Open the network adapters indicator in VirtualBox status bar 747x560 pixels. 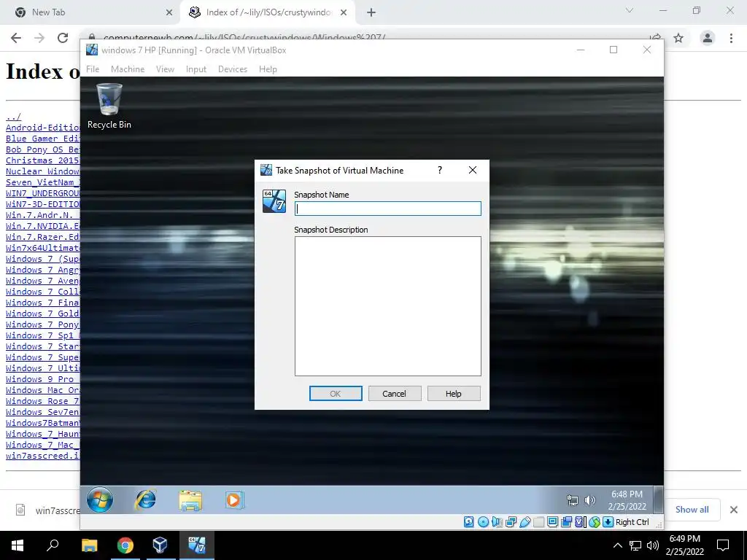tap(511, 522)
